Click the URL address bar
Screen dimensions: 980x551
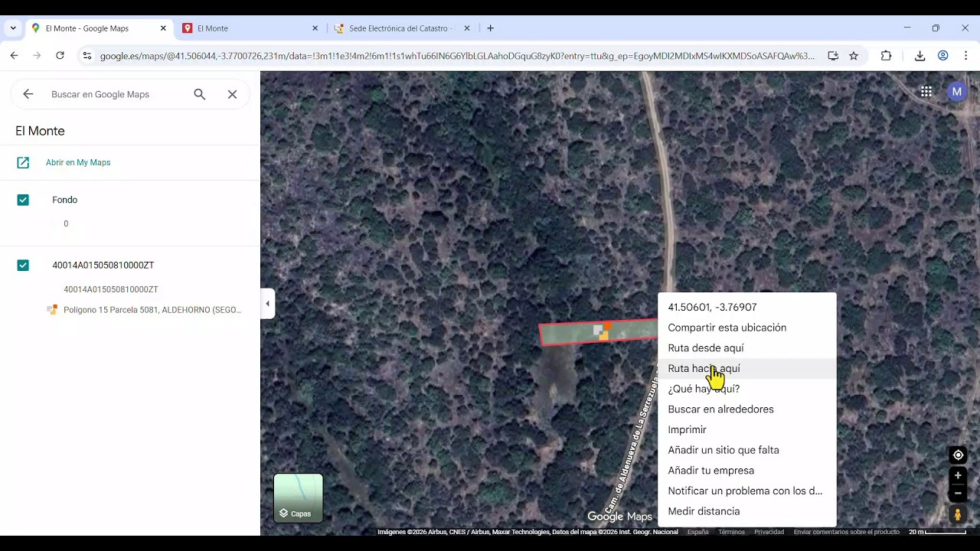[x=457, y=56]
